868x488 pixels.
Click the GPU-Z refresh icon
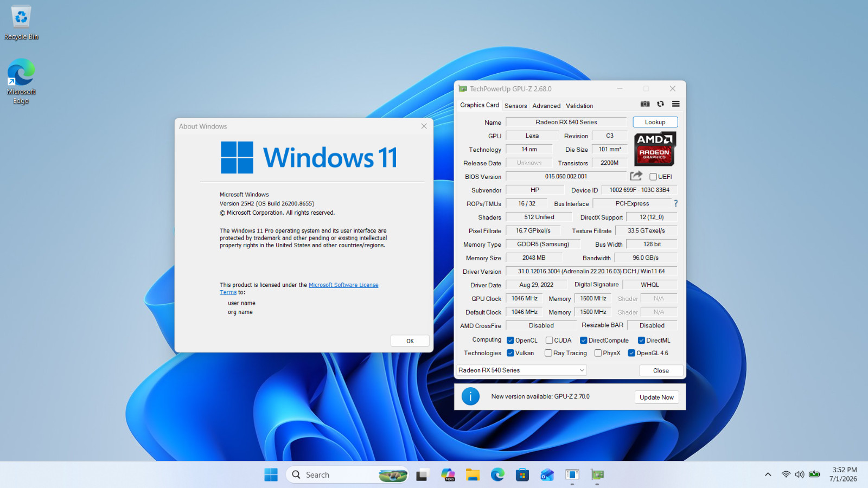pyautogui.click(x=660, y=104)
